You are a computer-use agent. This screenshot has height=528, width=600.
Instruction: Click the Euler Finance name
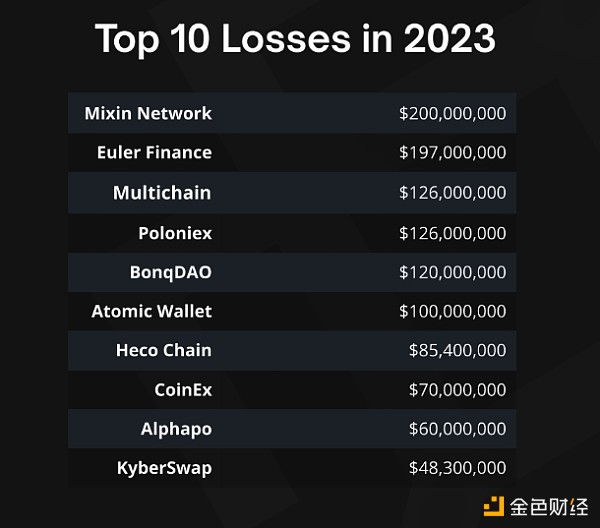coord(154,152)
